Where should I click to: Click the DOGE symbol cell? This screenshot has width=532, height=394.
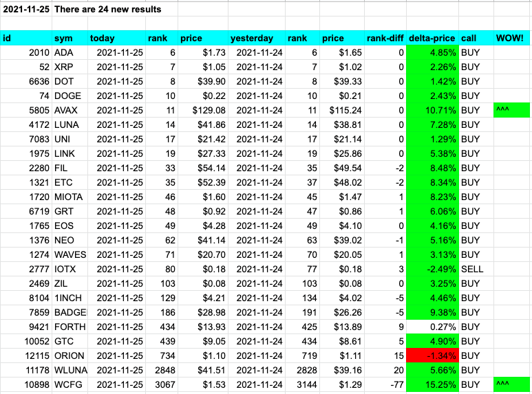pyautogui.click(x=70, y=96)
